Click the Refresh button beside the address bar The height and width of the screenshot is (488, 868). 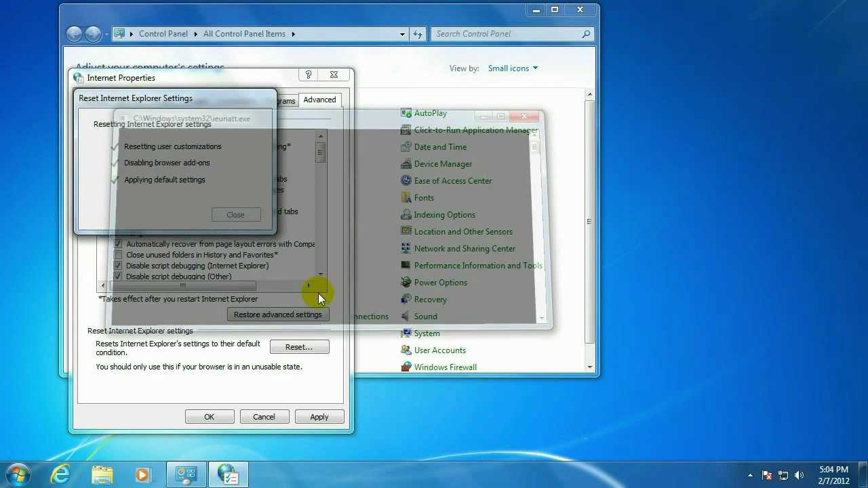click(x=418, y=34)
